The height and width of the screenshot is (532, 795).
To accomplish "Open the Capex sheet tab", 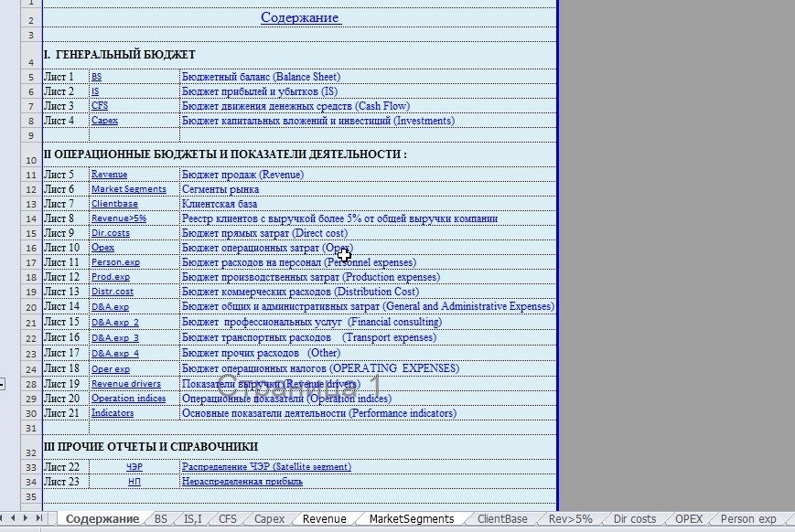I will tap(269, 519).
